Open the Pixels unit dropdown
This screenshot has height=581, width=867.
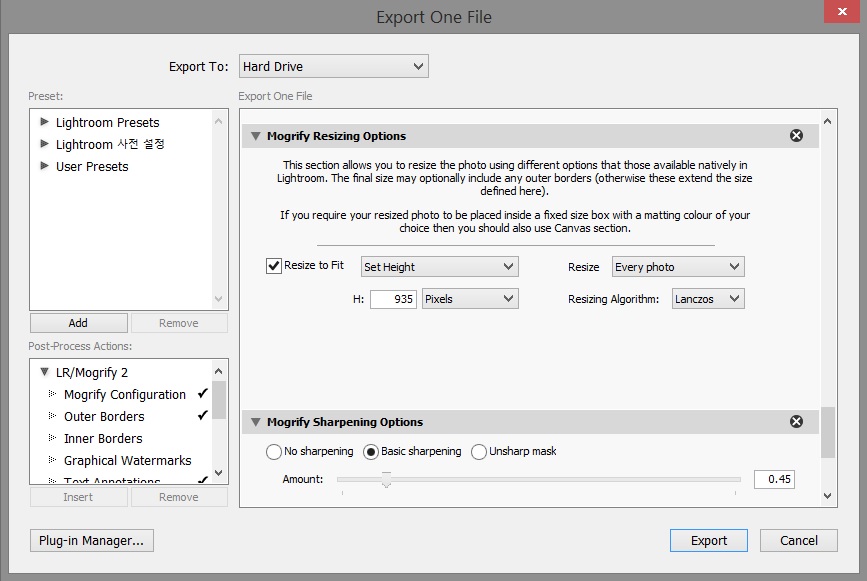pos(469,299)
